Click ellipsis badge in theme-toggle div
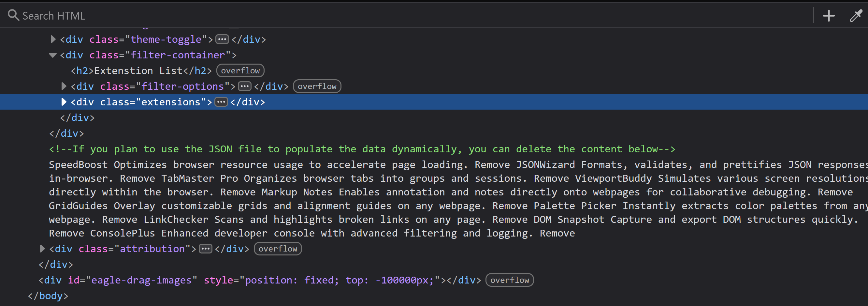The width and height of the screenshot is (868, 306). click(x=222, y=39)
